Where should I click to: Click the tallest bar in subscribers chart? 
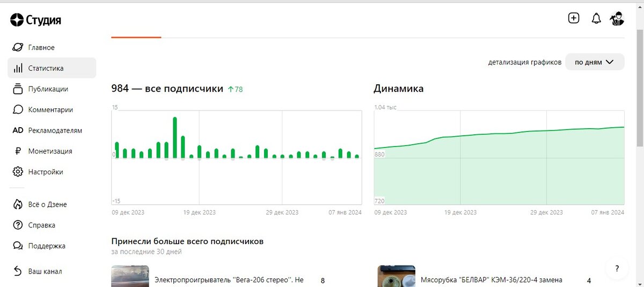point(175,137)
